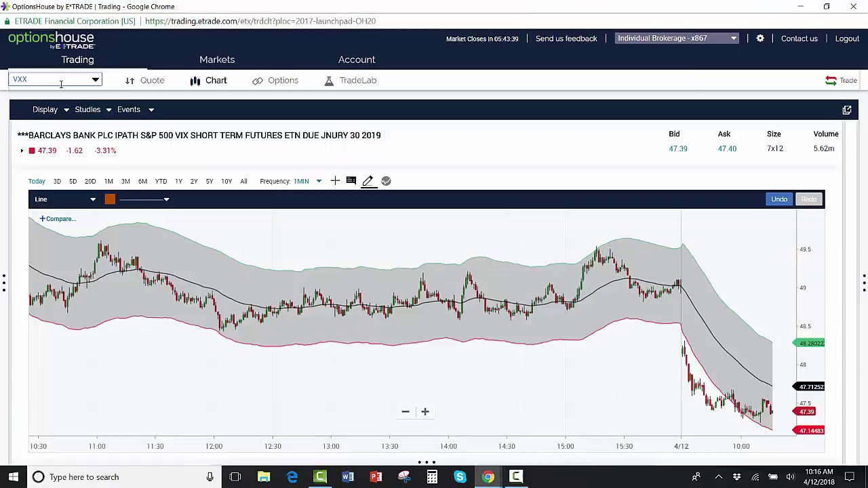Select the 20D time range
Viewport: 868px width, 488px height.
pos(90,182)
